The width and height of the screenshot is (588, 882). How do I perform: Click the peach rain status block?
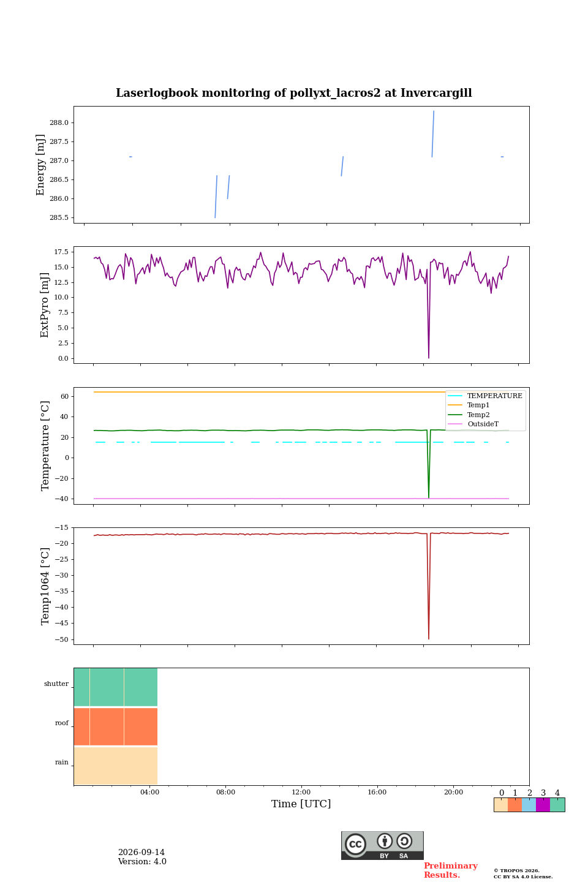pos(116,766)
